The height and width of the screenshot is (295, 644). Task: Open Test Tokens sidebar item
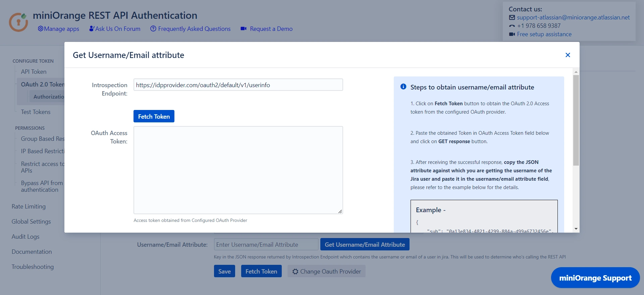click(36, 112)
